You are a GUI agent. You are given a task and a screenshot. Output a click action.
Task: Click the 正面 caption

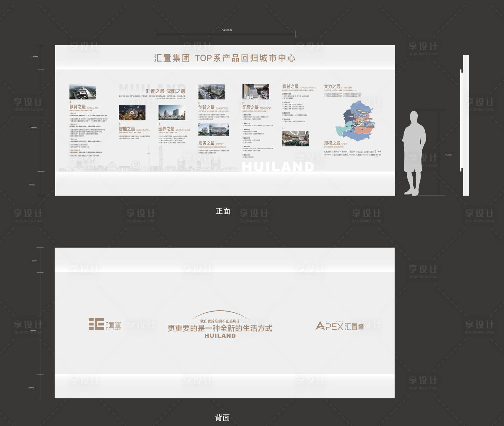click(223, 211)
